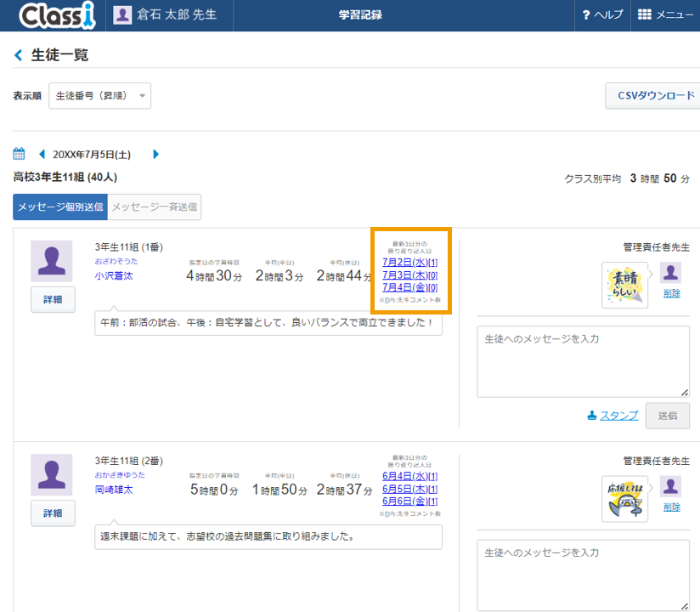
Task: Open the 7月4日(金)[0] reflection link
Action: click(x=409, y=287)
